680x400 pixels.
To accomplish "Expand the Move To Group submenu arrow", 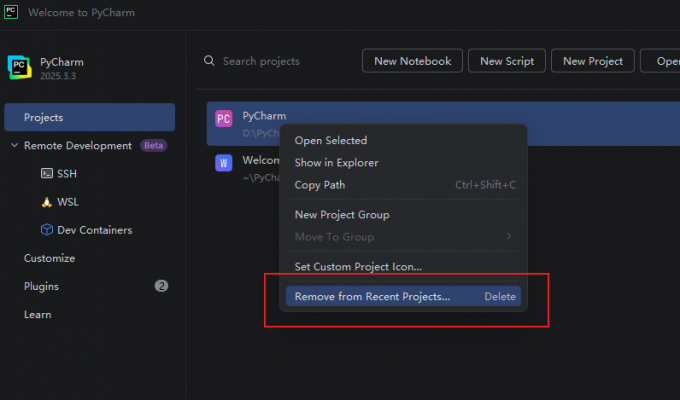I will (x=509, y=236).
